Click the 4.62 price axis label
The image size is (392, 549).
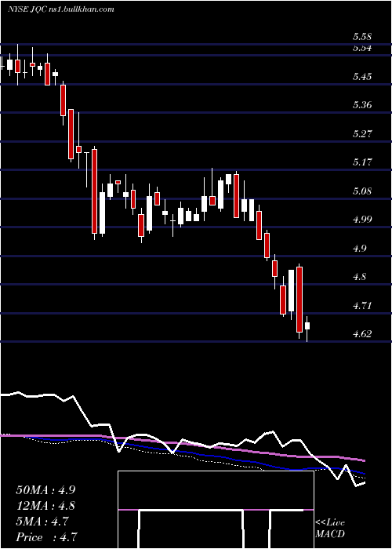pyautogui.click(x=362, y=333)
